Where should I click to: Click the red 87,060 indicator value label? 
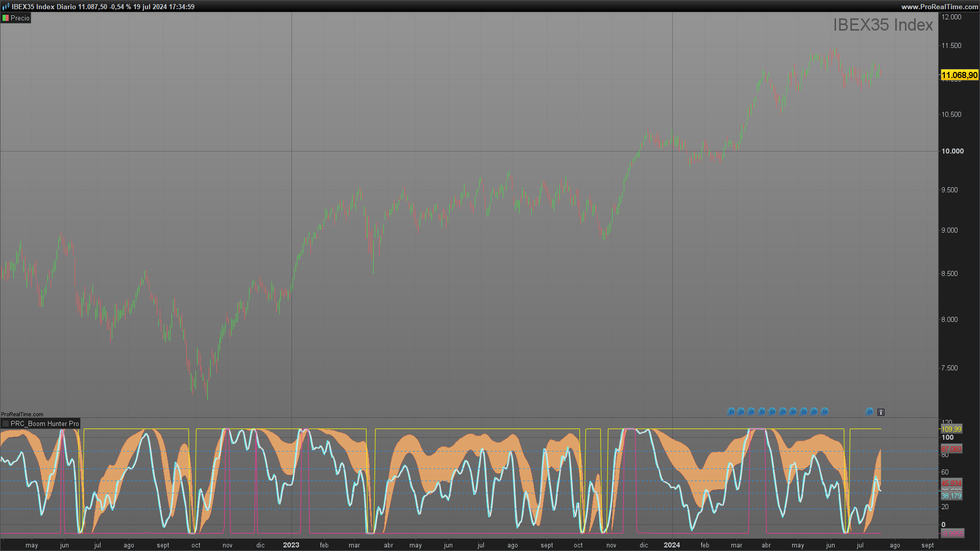[x=951, y=449]
